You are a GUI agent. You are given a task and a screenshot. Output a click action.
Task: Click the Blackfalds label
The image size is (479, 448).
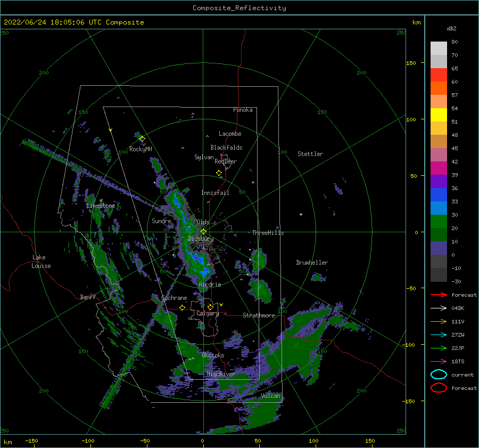[226, 148]
